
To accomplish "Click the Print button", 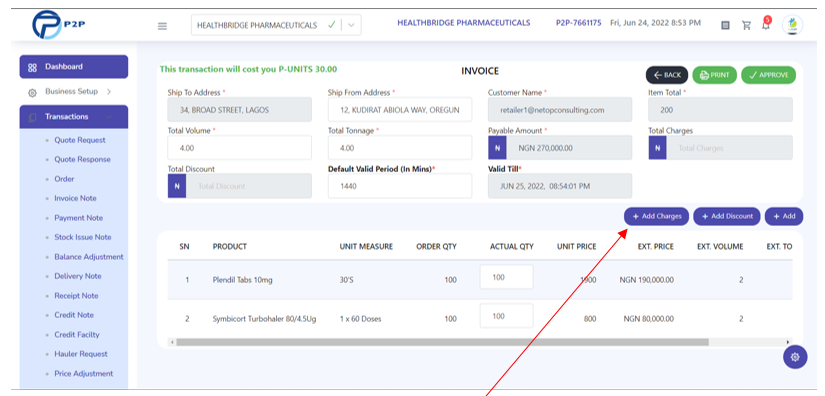I will 715,75.
